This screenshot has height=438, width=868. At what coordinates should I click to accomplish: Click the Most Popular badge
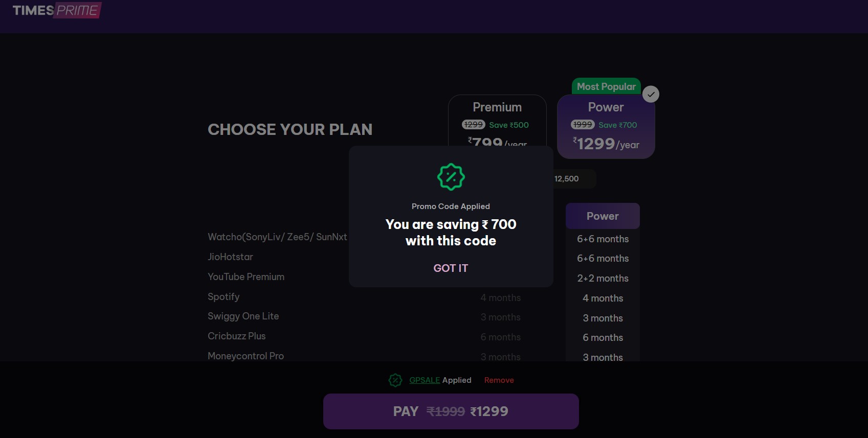tap(606, 86)
